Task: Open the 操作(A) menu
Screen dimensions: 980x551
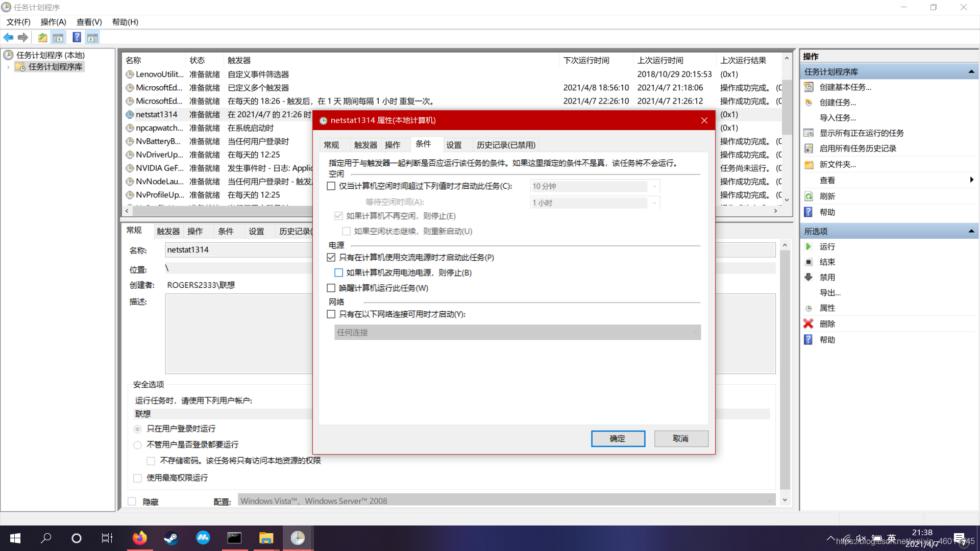Action: [x=54, y=22]
